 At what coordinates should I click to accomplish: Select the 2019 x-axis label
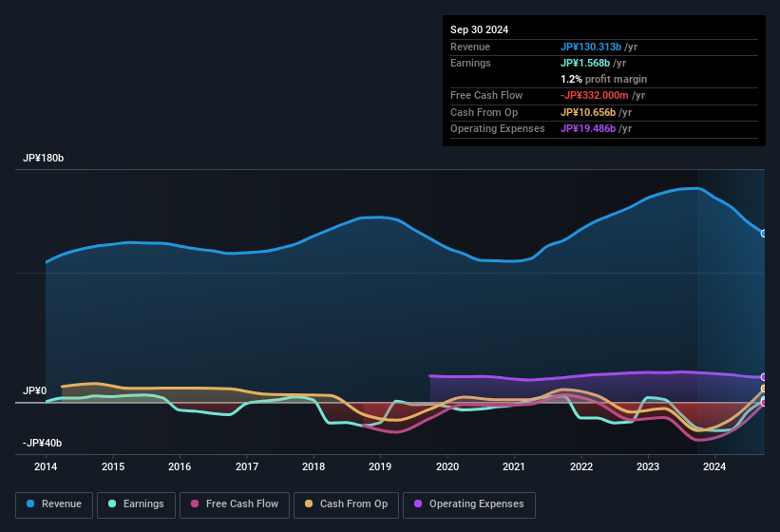pos(380,466)
